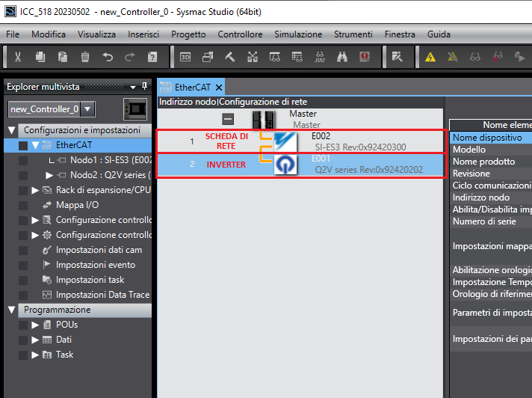Click the controller device icon in Explorer
532x398 pixels.
135,109
